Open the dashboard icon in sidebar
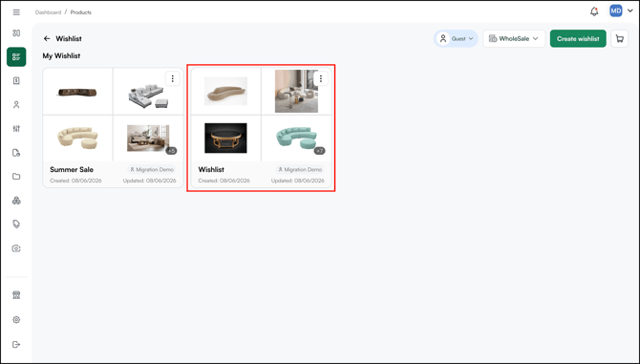640x364 pixels. (16, 33)
